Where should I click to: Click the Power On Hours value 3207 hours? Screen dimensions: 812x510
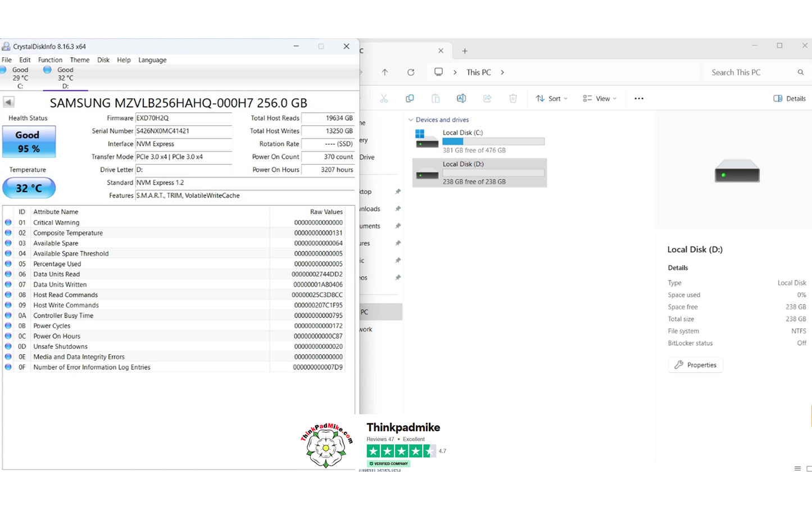click(328, 170)
